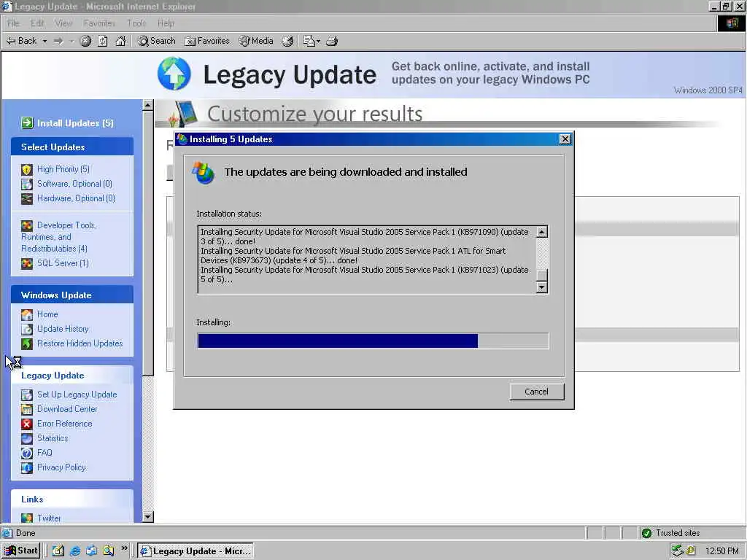Click the Error Reference red X icon
Viewport: 747px width, 560px height.
click(x=27, y=424)
